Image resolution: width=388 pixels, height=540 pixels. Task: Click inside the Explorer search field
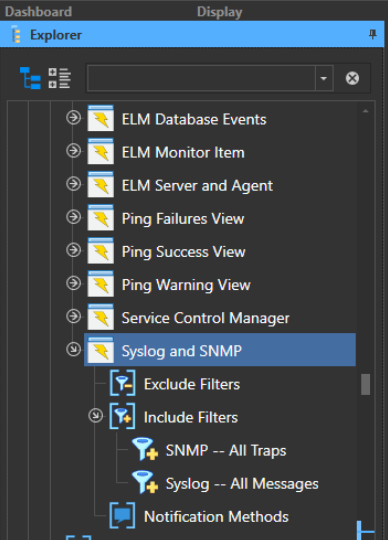coord(202,78)
